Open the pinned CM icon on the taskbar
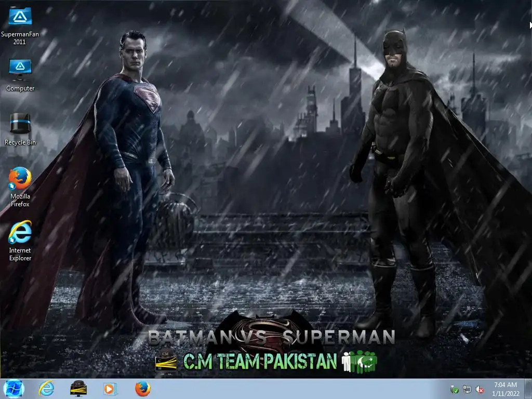This screenshot has height=399, width=532. [x=78, y=389]
